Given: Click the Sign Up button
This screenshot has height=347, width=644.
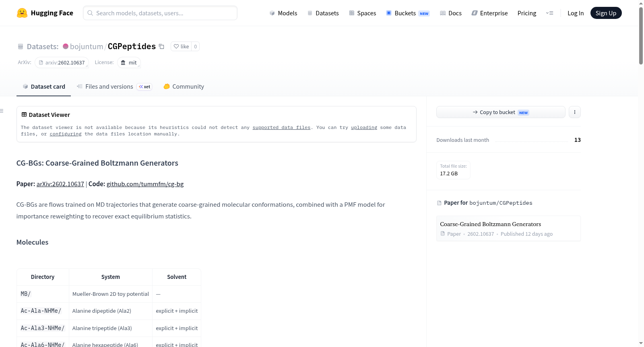Looking at the screenshot, I should (x=606, y=13).
